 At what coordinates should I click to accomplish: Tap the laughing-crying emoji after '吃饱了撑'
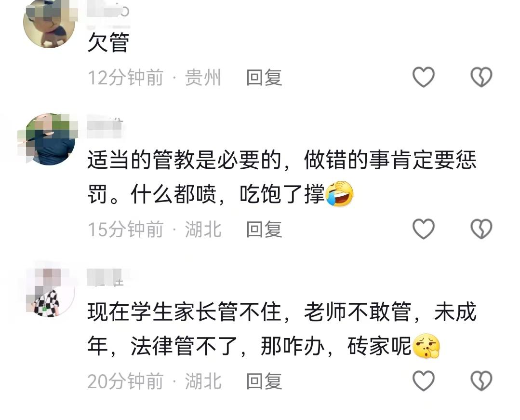340,194
